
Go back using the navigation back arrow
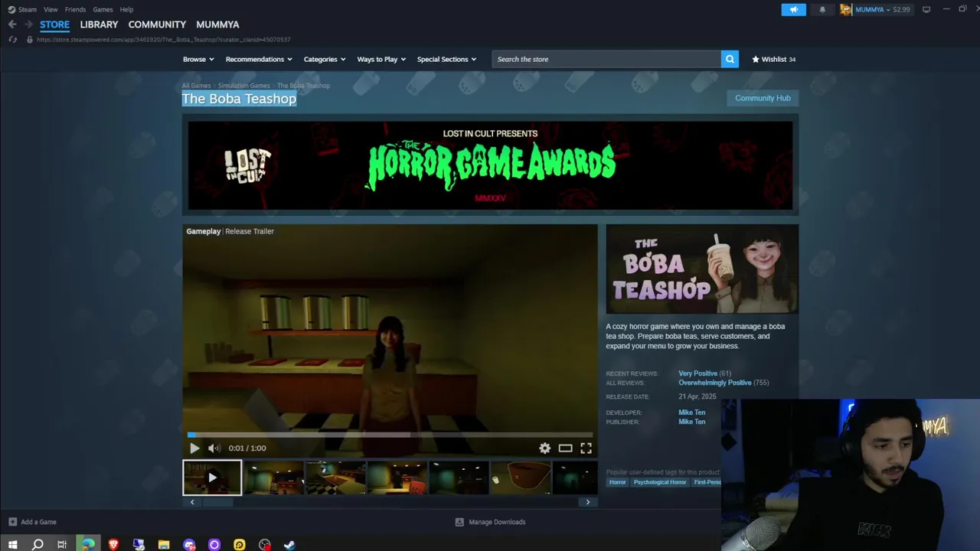coord(12,24)
